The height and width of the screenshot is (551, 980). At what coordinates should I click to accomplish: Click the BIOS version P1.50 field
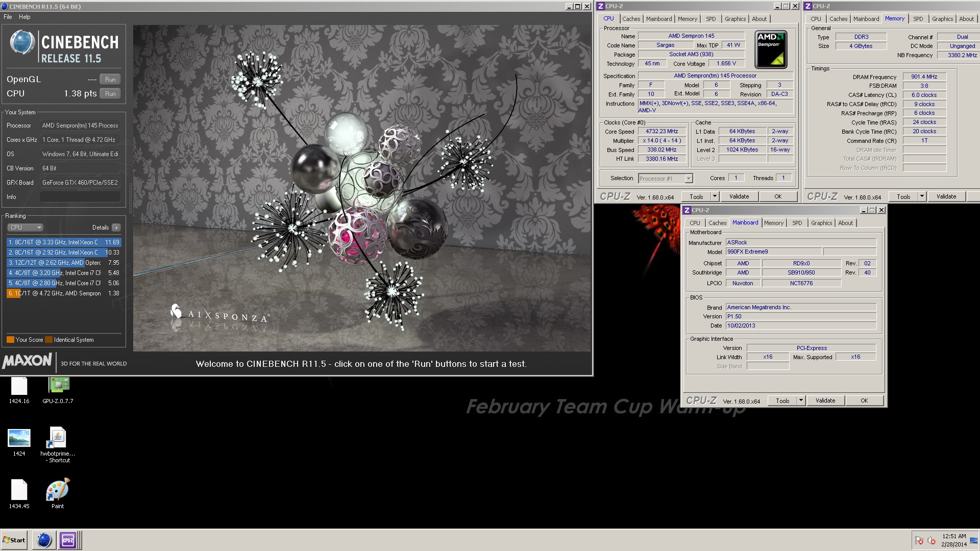coord(801,316)
